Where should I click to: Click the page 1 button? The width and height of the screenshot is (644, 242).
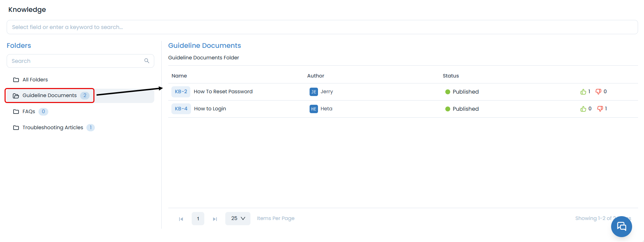pos(198,219)
